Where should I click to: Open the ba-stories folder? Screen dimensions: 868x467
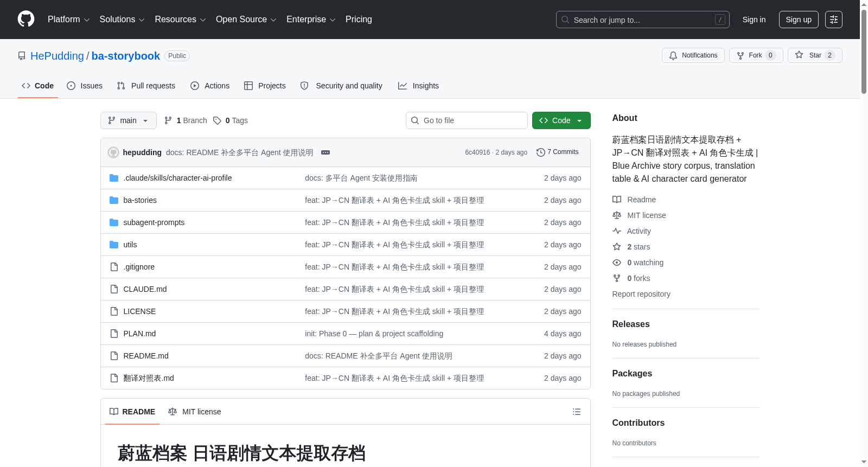pyautogui.click(x=140, y=200)
